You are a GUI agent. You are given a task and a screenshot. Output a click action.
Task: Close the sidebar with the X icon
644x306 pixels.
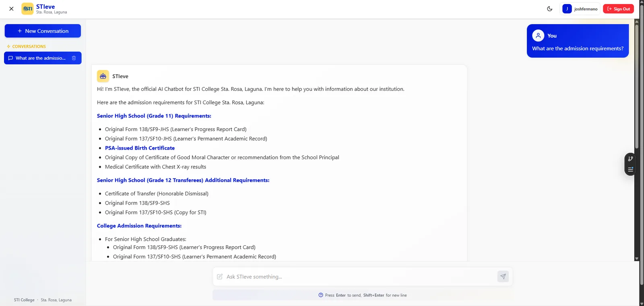[11, 8]
